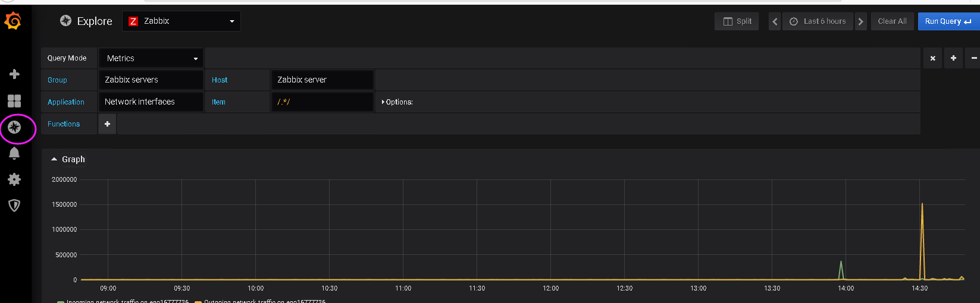Open the Grafana home logo

pyautogui.click(x=13, y=21)
